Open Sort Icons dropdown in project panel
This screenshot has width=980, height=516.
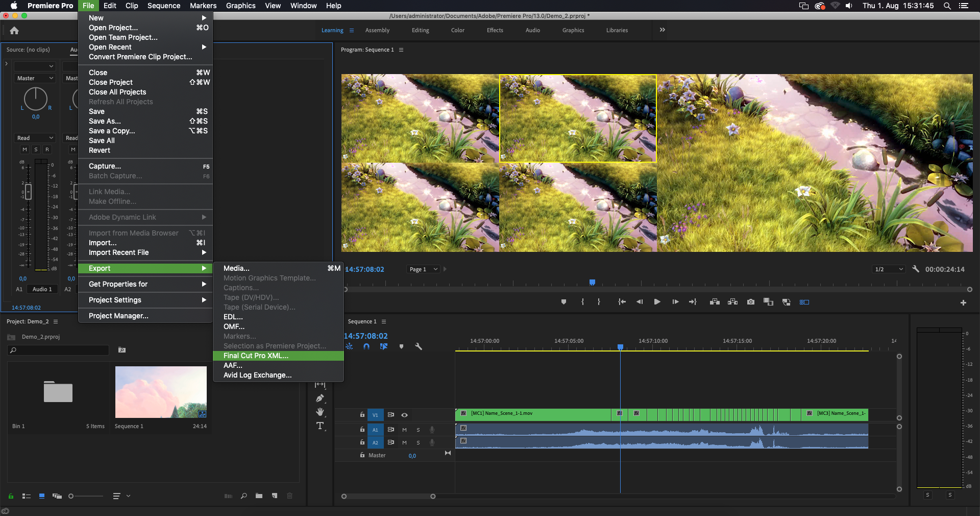[x=121, y=496]
